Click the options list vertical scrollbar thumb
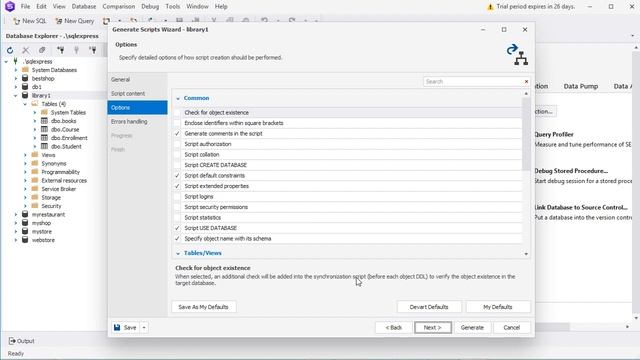Viewport: 640px width, 360px height. (x=526, y=134)
